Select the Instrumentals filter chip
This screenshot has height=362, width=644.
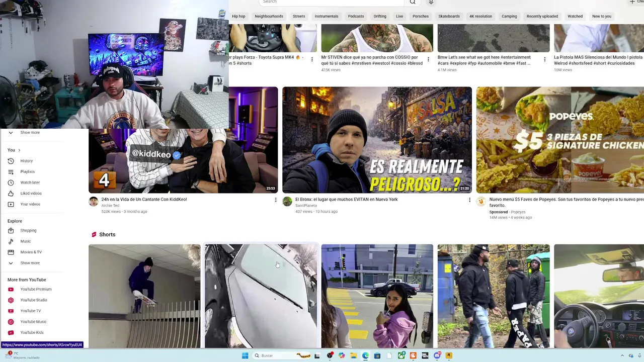click(x=327, y=16)
